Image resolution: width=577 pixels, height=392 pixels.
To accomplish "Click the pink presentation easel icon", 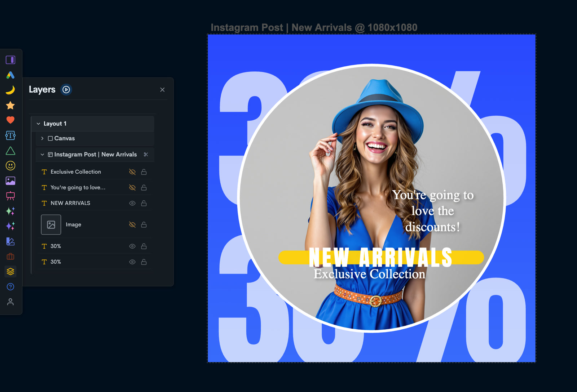I will coord(10,196).
